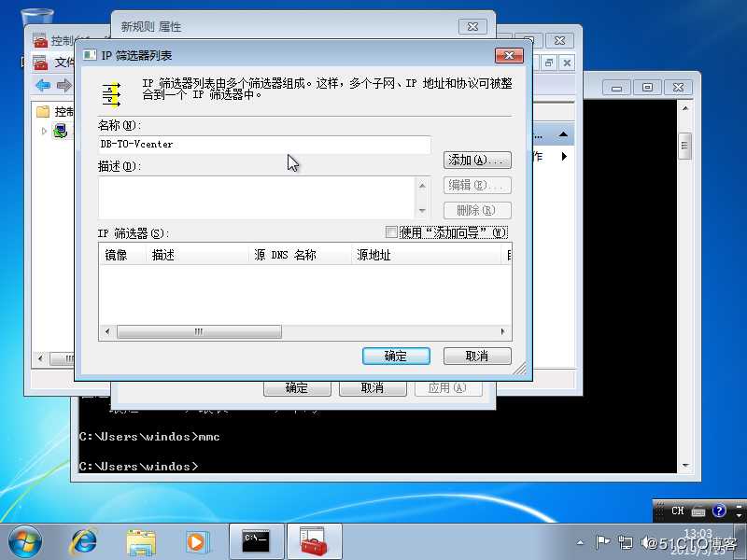Viewport: 747px width, 560px height.
Task: Switch to the command prompt taskbar button
Action: point(257,542)
